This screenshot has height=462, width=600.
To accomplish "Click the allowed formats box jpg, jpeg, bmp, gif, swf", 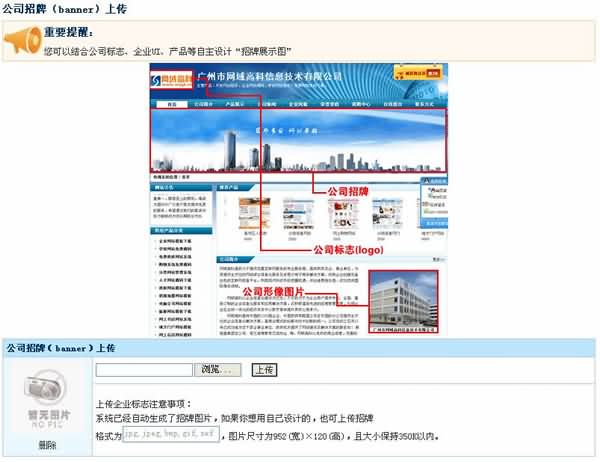I will pos(170,435).
